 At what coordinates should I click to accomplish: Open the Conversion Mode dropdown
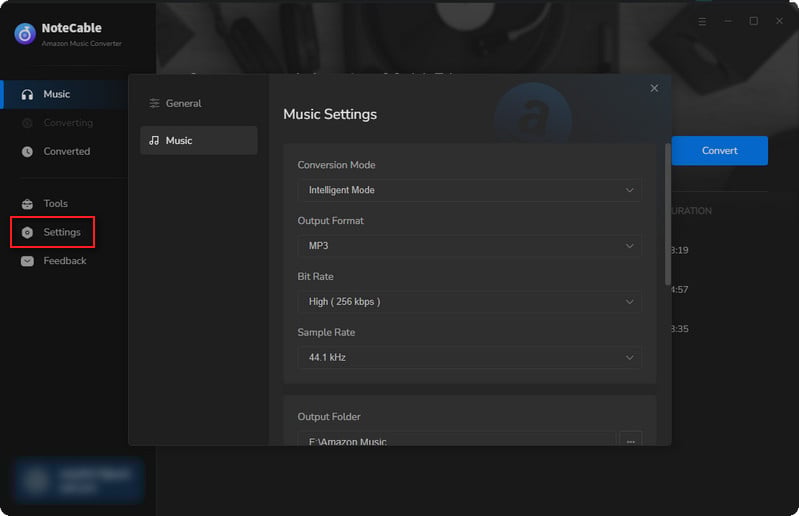pos(469,190)
